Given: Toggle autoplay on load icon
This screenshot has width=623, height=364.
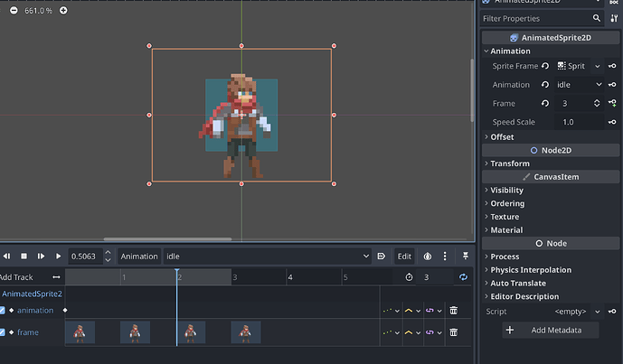Looking at the screenshot, I should coord(381,256).
